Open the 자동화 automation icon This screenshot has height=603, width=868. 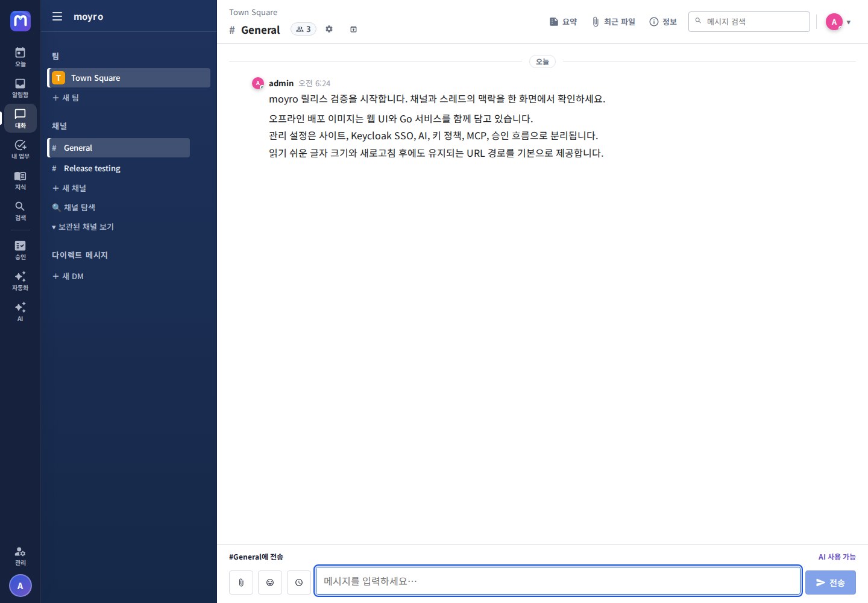tap(20, 280)
